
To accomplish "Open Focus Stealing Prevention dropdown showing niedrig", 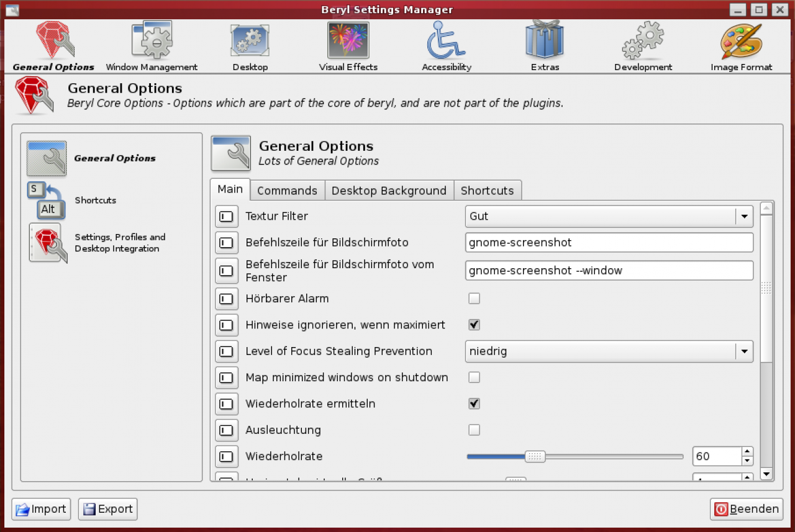I will click(x=609, y=351).
